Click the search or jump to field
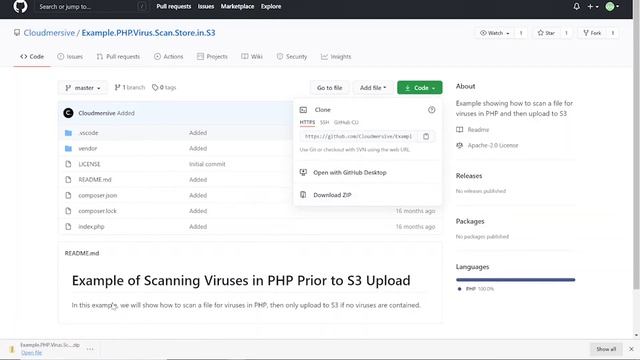The width and height of the screenshot is (640, 360). (91, 7)
